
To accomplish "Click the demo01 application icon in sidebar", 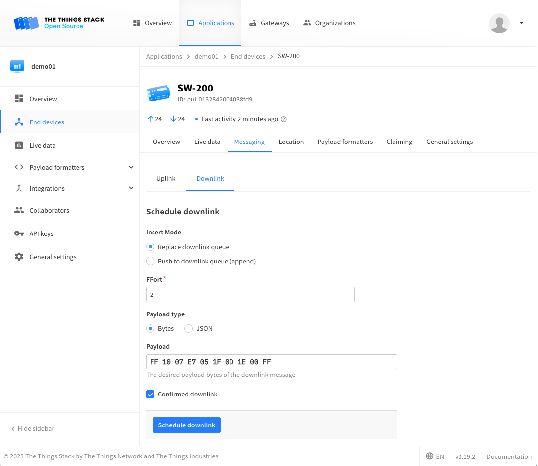I will pyautogui.click(x=17, y=66).
